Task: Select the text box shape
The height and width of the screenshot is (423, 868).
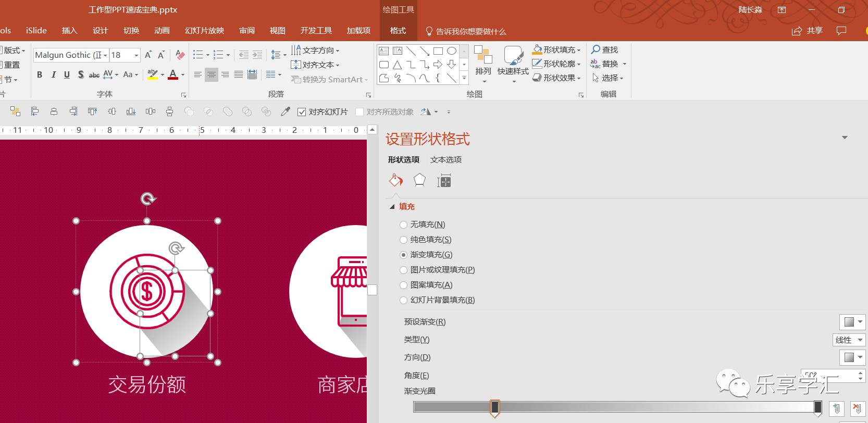Action: click(x=384, y=51)
